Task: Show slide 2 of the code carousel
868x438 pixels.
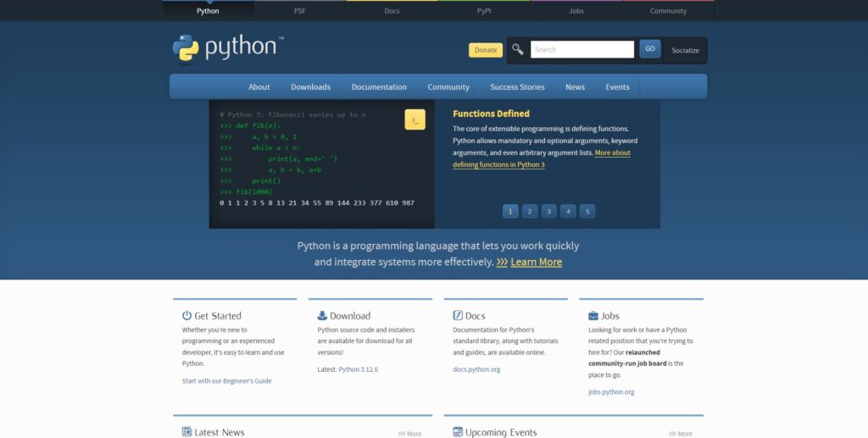Action: click(x=530, y=211)
